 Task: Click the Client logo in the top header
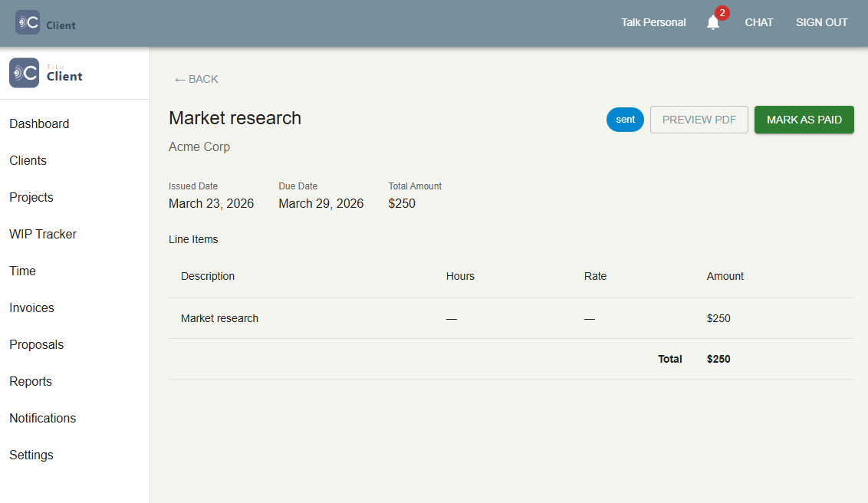[44, 23]
